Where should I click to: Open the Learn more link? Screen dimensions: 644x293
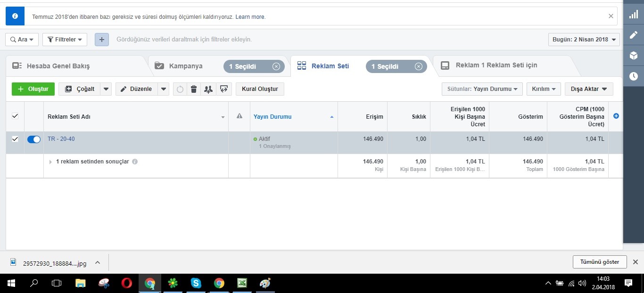pyautogui.click(x=250, y=17)
